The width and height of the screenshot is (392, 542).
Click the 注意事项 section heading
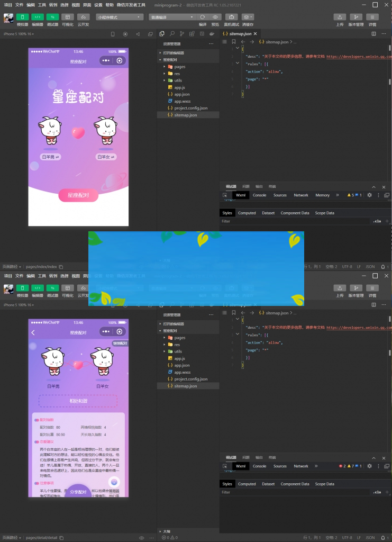[47, 483]
